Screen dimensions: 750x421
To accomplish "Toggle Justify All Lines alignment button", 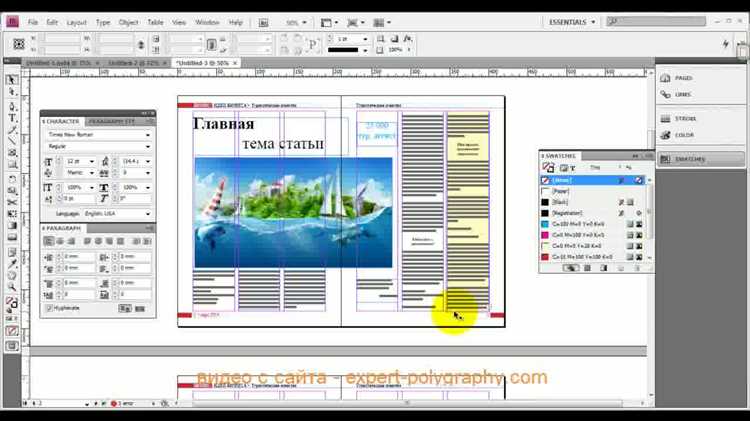I will click(121, 242).
